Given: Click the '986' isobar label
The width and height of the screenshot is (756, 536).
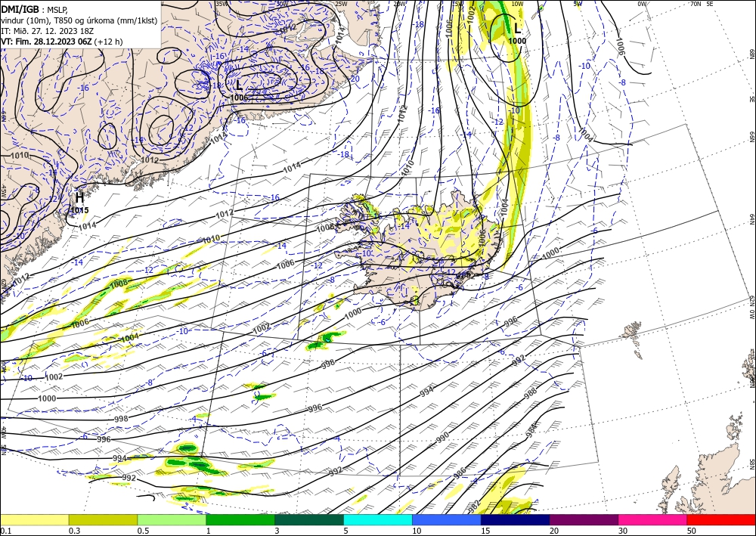Looking at the screenshot, I should pyautogui.click(x=460, y=472).
